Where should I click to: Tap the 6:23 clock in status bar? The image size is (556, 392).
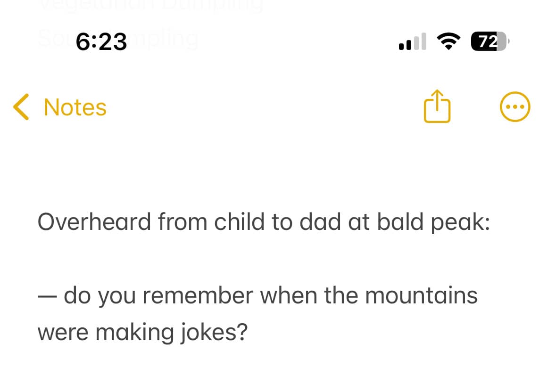(x=101, y=41)
